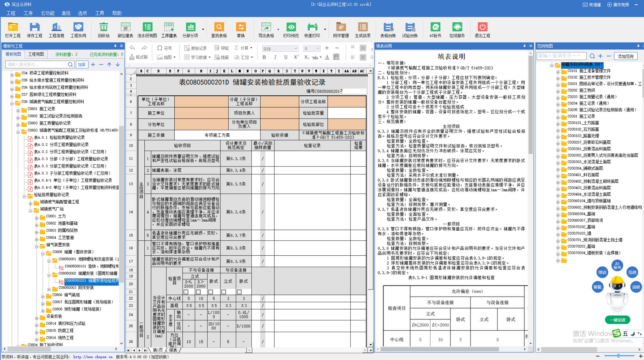
Task: Click the 查找表格 search icon
Action: click(219, 27)
